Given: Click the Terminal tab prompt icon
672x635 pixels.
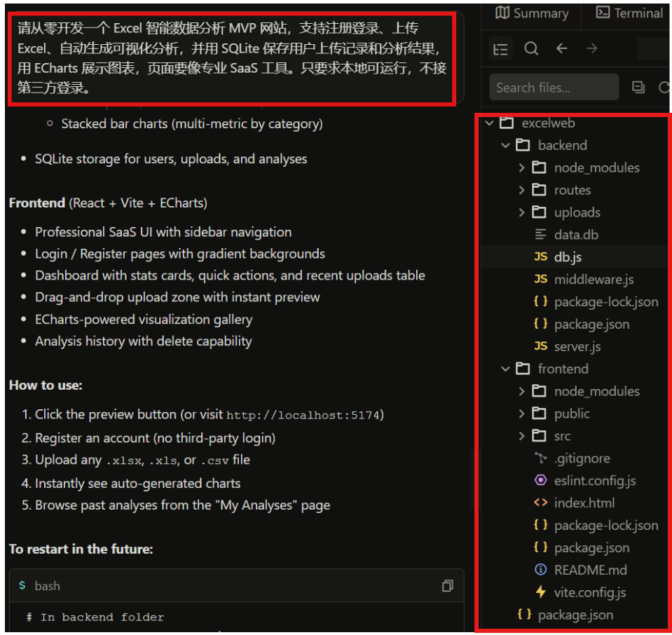Looking at the screenshot, I should pyautogui.click(x=603, y=13).
